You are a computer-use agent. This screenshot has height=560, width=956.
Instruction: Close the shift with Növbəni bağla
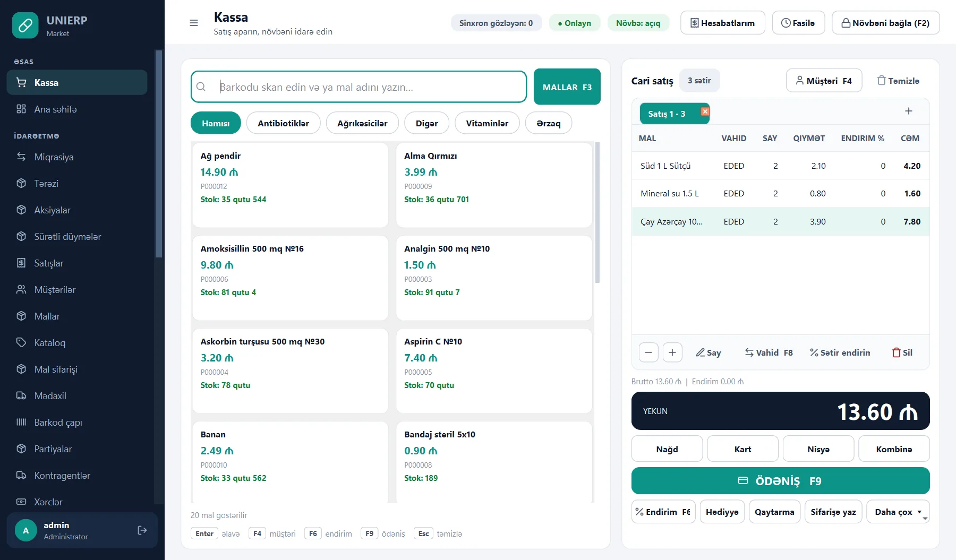coord(885,23)
